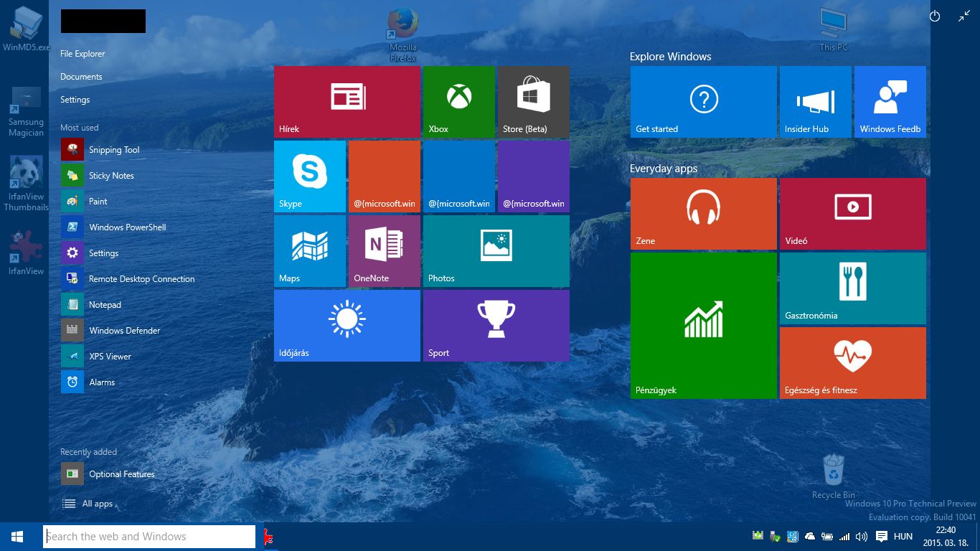Open the Photos tile
Viewport: 980px width, 551px height.
click(496, 251)
